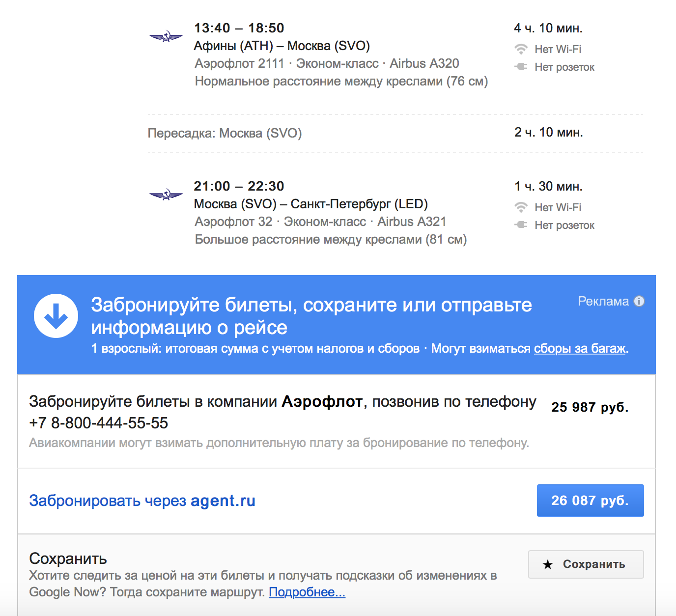Click the power outlet icon for flight 32

pos(521,224)
